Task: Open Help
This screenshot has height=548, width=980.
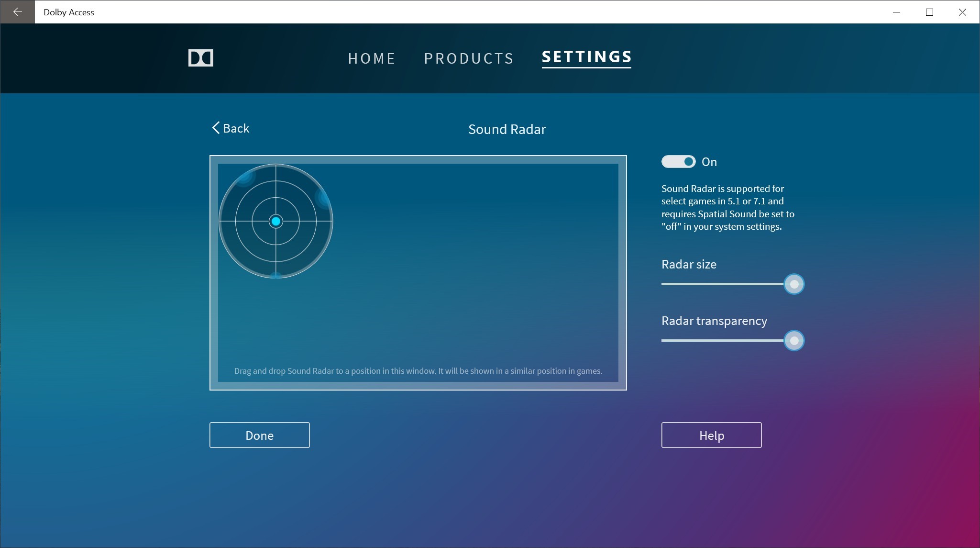Action: click(x=711, y=435)
